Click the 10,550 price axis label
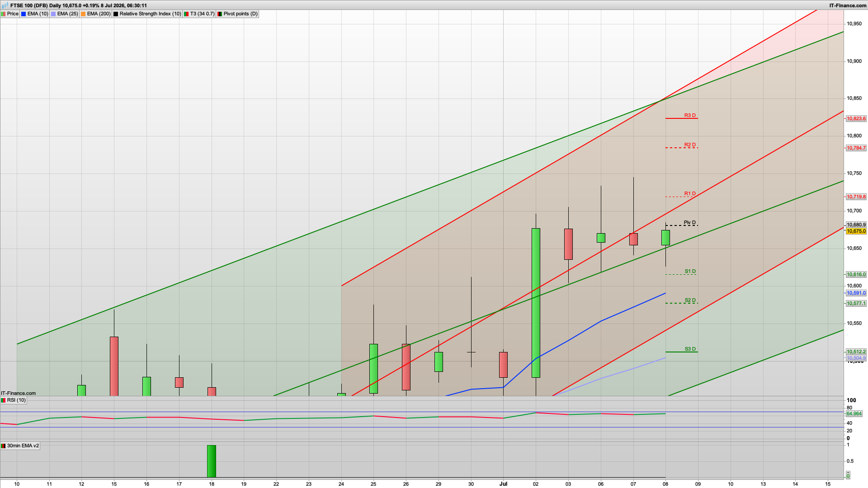The width and height of the screenshot is (868, 488). coord(854,324)
